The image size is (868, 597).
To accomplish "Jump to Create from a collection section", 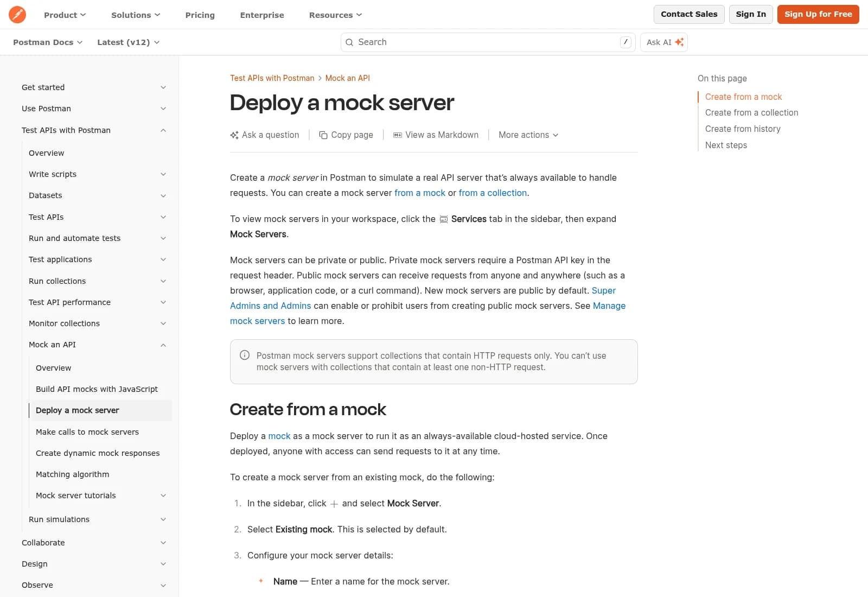I will (x=751, y=113).
